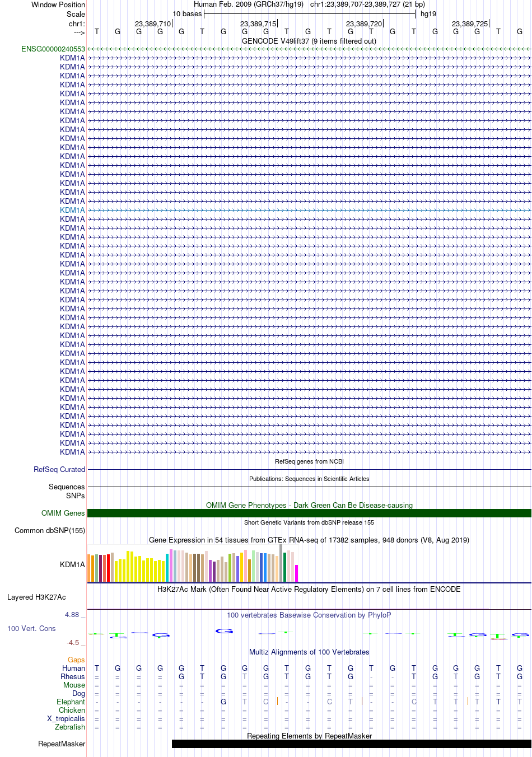Click the black RepeatMasker element bar
Screen dimensions: 532x757
click(x=351, y=744)
